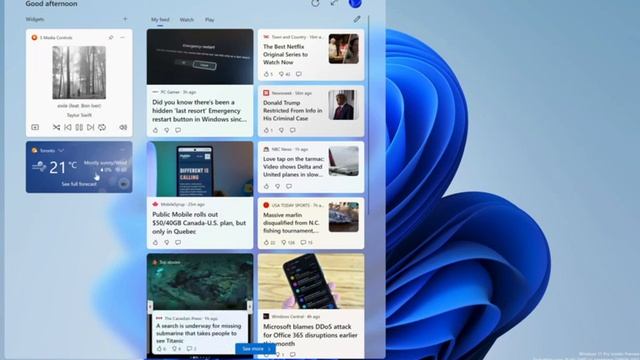Open Love tap on the tarmac article

pos(293,167)
